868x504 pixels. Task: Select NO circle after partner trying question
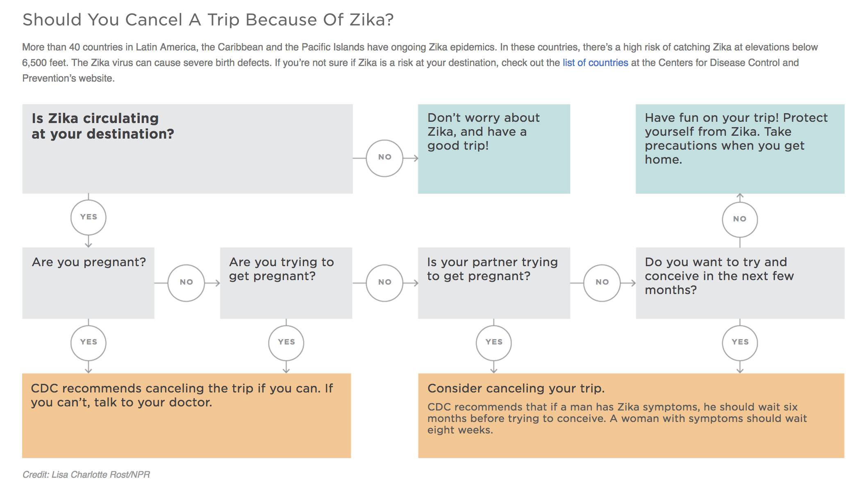[602, 283]
